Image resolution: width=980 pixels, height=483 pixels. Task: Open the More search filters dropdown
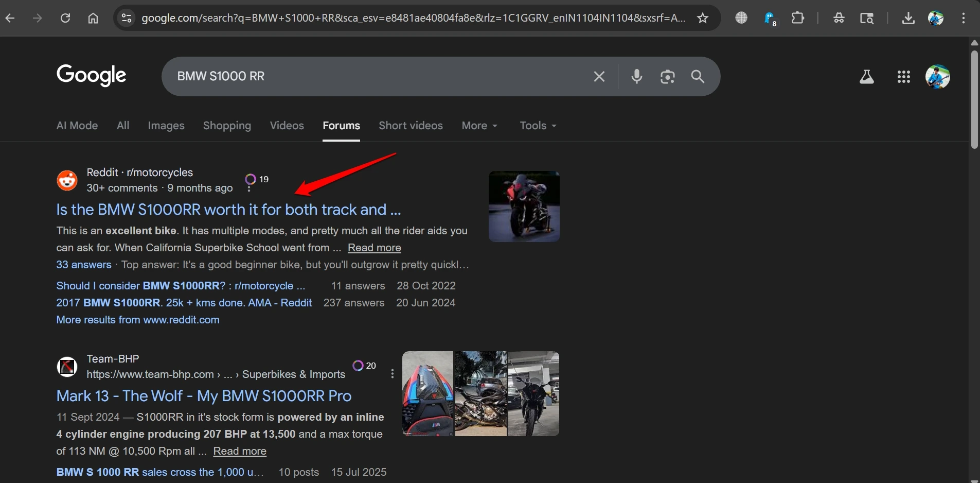(479, 126)
